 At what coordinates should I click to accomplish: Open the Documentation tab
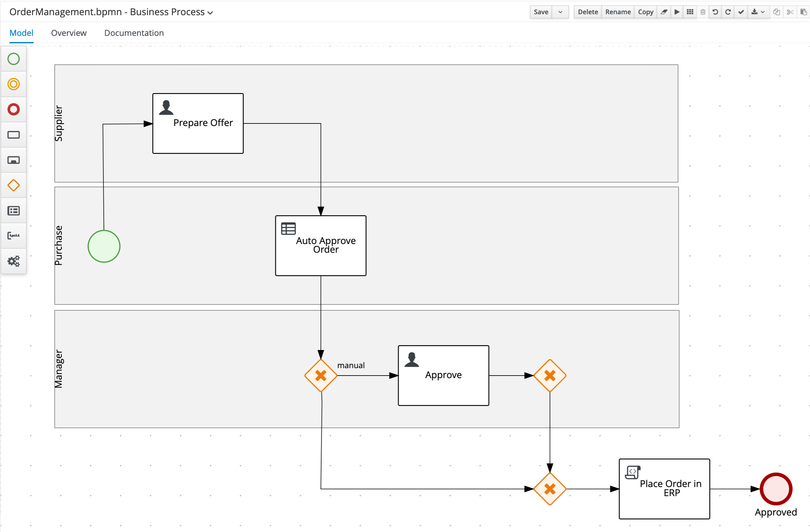coord(134,33)
